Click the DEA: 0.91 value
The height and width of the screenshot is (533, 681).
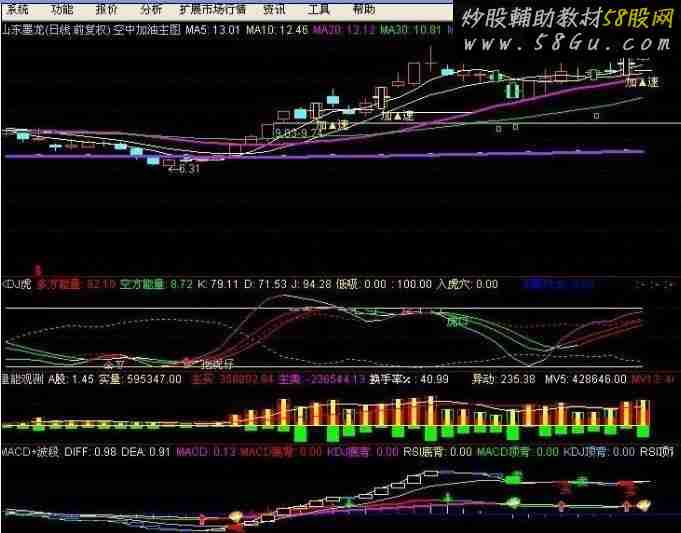coord(145,452)
